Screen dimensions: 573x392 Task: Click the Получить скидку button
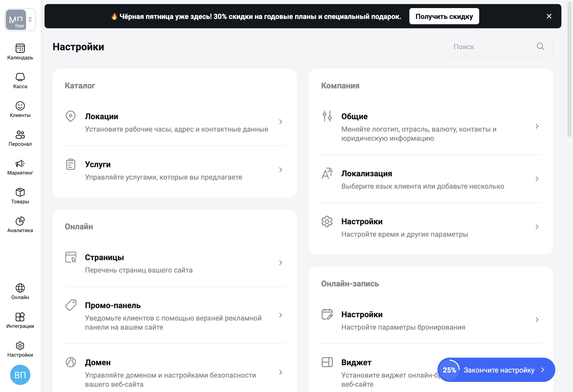coord(444,16)
